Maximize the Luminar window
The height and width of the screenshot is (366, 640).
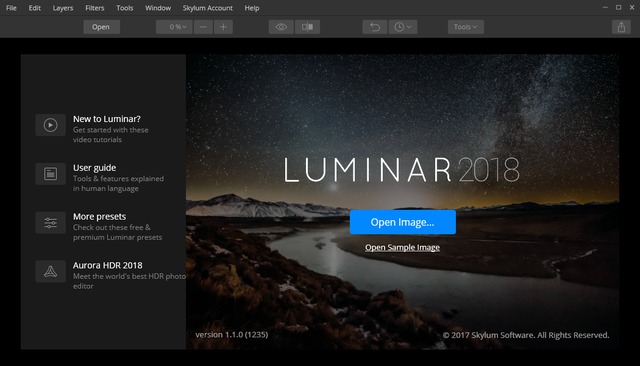(618, 7)
